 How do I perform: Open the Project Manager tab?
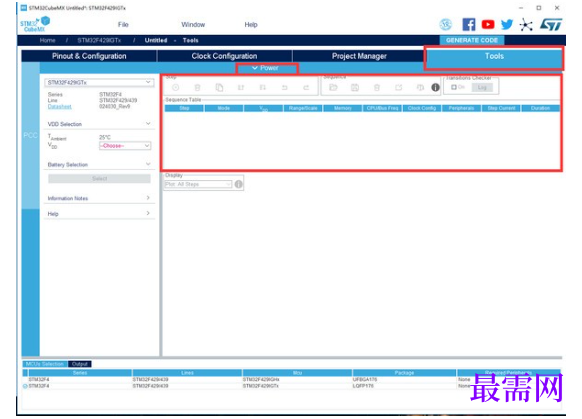click(359, 56)
